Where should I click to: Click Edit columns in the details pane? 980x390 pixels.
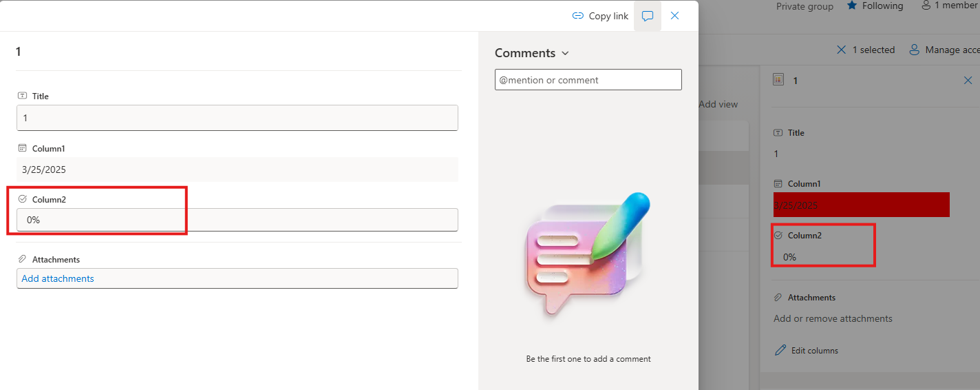(806, 350)
